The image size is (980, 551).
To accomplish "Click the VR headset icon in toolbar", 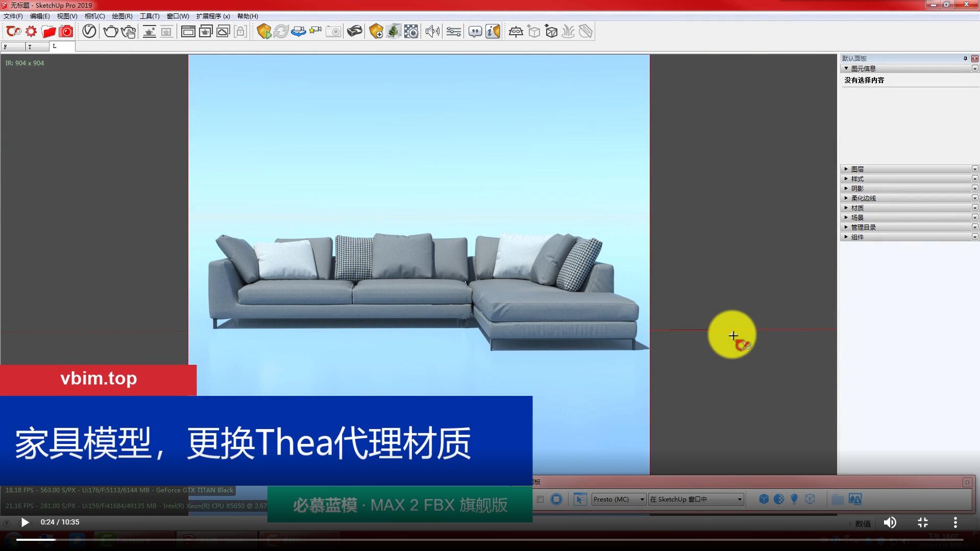I will [x=354, y=32].
